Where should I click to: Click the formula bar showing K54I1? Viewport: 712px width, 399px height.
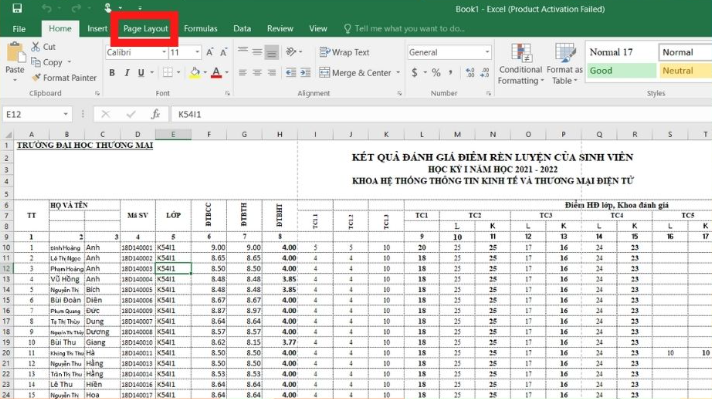440,114
